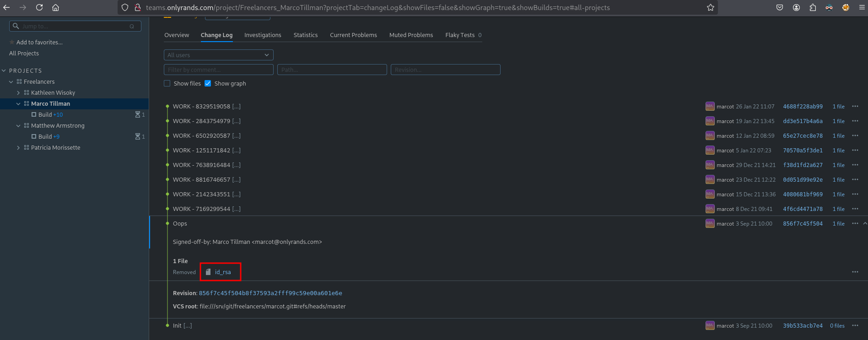The height and width of the screenshot is (340, 868).
Task: Expand the Kathleen Wisoky project
Action: point(18,92)
